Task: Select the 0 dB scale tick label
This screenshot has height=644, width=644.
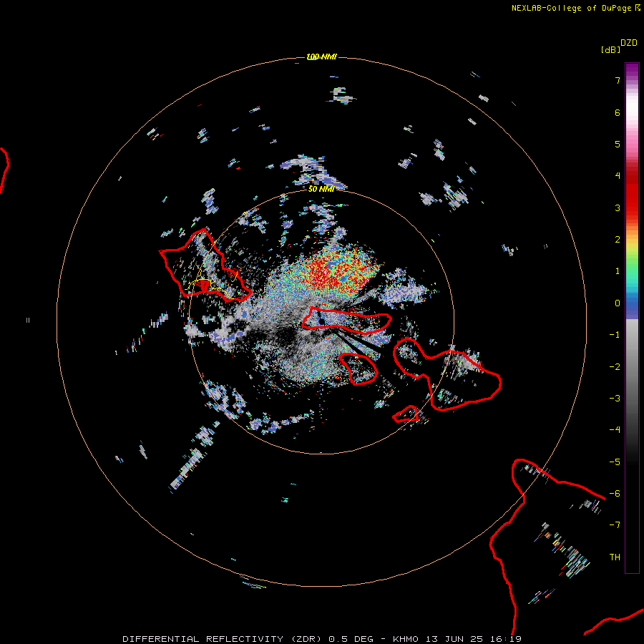Action: click(x=618, y=303)
